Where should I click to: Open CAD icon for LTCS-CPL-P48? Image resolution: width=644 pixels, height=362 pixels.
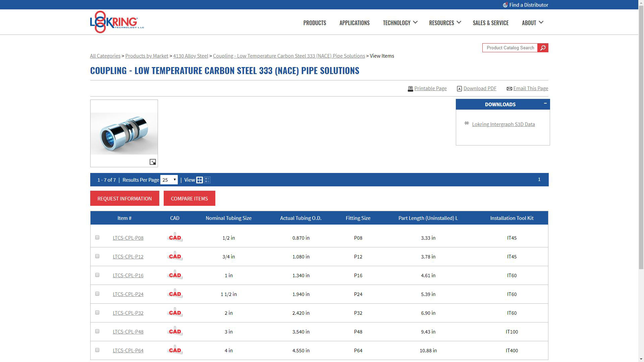[175, 331]
